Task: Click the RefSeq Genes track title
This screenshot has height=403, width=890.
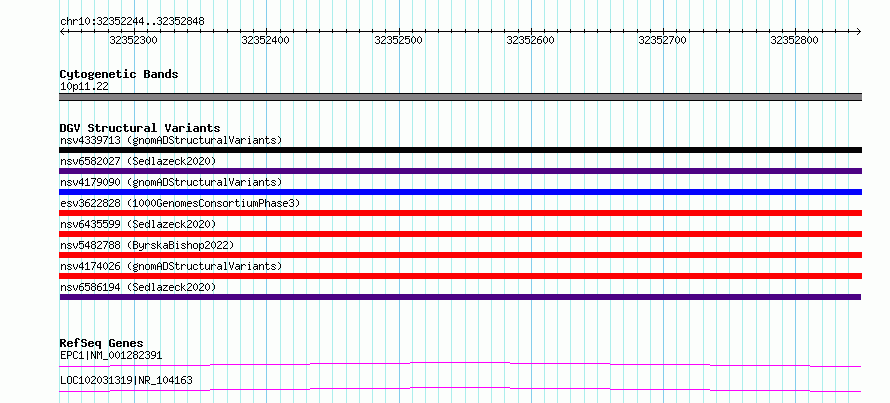Action: [101, 343]
